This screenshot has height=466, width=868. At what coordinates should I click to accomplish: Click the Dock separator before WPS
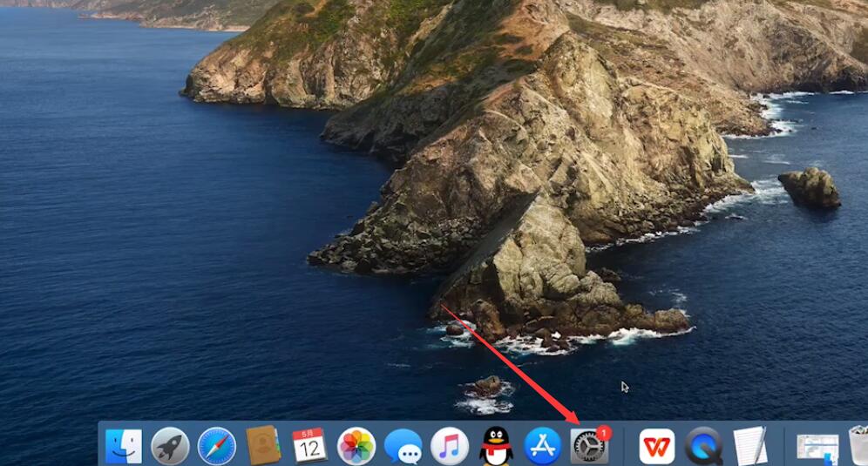click(624, 446)
